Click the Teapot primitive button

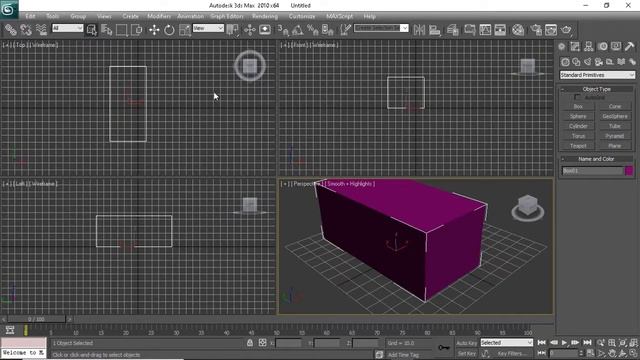pyautogui.click(x=578, y=146)
